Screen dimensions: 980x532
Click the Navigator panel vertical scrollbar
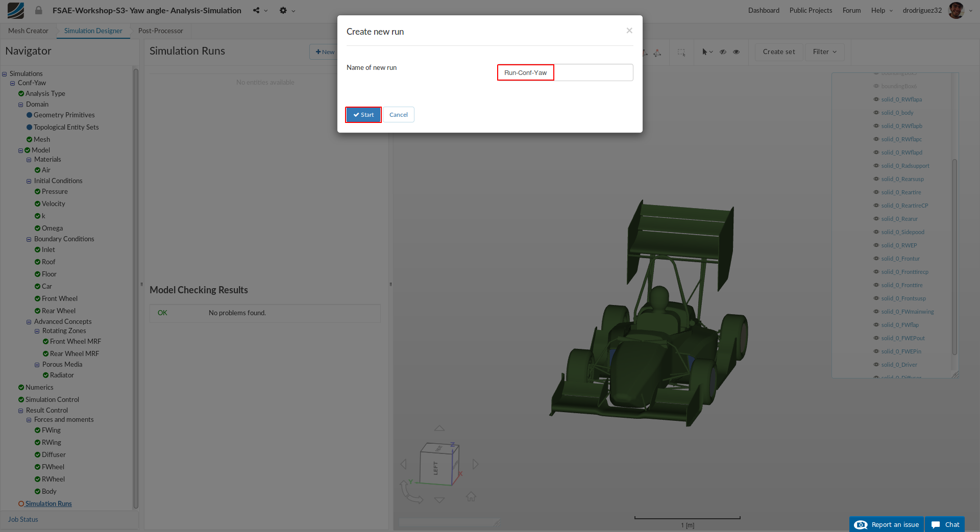pyautogui.click(x=136, y=288)
